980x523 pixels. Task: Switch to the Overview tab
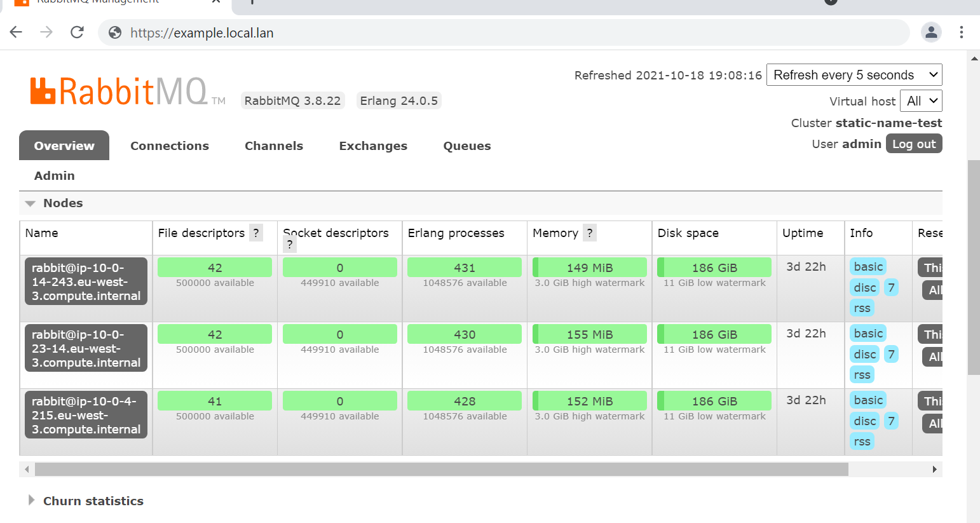(64, 146)
